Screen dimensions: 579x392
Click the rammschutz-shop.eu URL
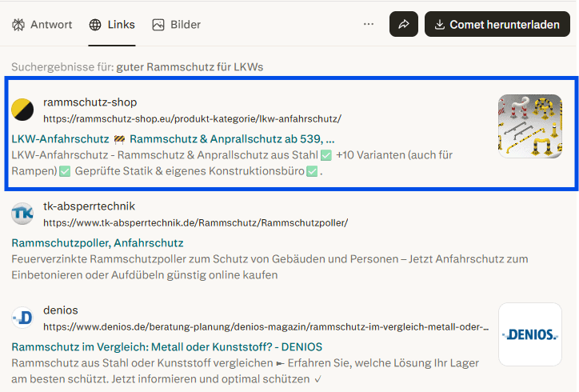pos(192,118)
